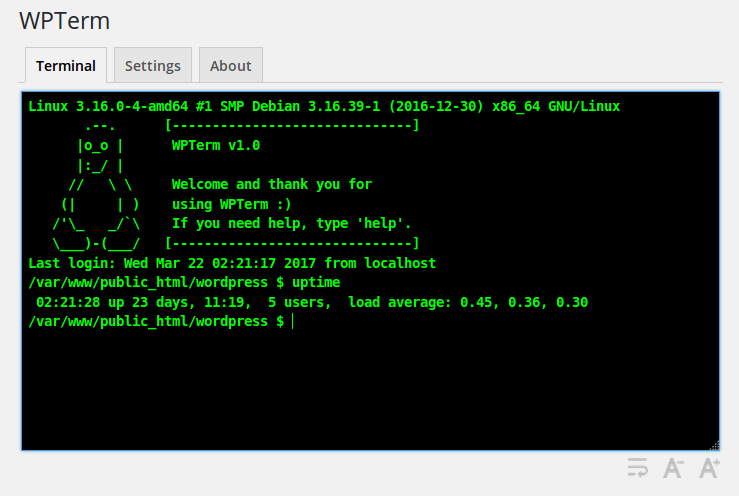Open the Settings tab
739x496 pixels.
pyautogui.click(x=153, y=65)
